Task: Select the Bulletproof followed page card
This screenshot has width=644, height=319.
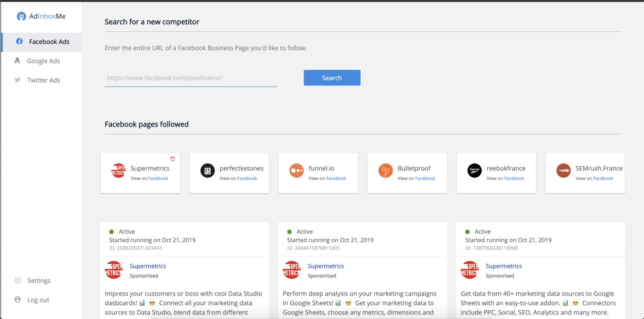Action: [407, 173]
